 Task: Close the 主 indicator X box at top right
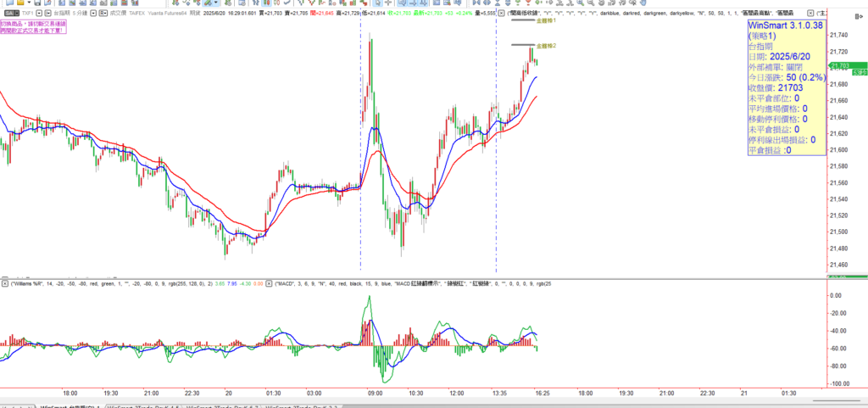tap(810, 13)
